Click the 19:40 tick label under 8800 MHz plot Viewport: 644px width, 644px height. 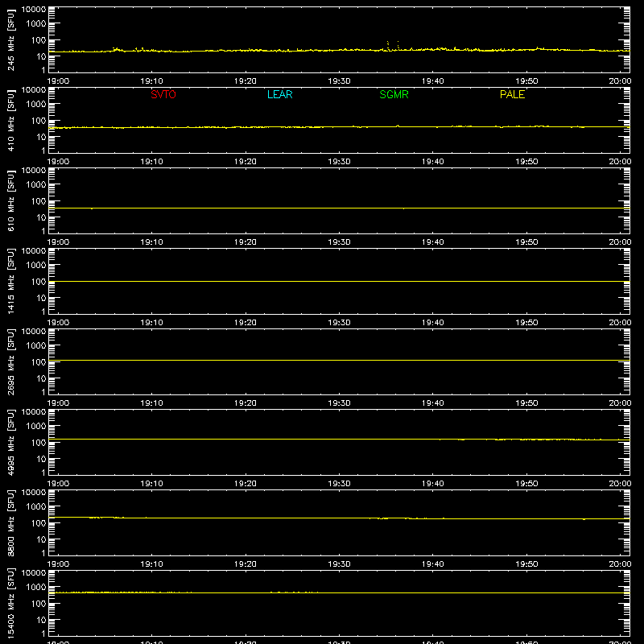[x=433, y=564]
